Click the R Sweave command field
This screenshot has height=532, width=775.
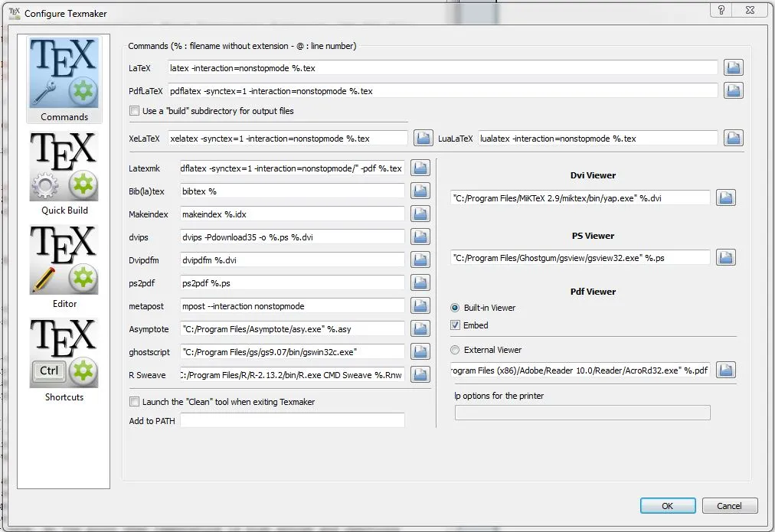(292, 375)
